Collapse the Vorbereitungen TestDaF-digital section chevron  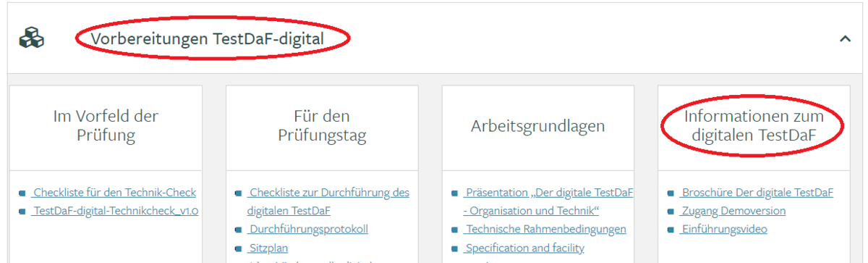[845, 39]
